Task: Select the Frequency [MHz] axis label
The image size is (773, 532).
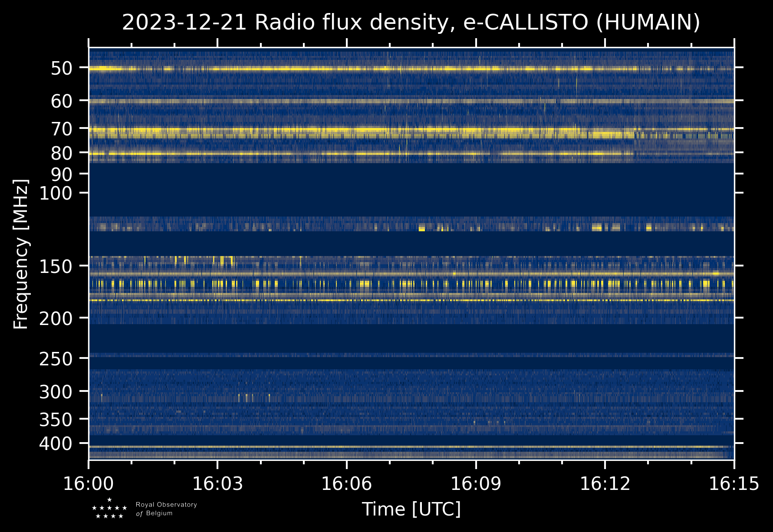Action: click(21, 254)
